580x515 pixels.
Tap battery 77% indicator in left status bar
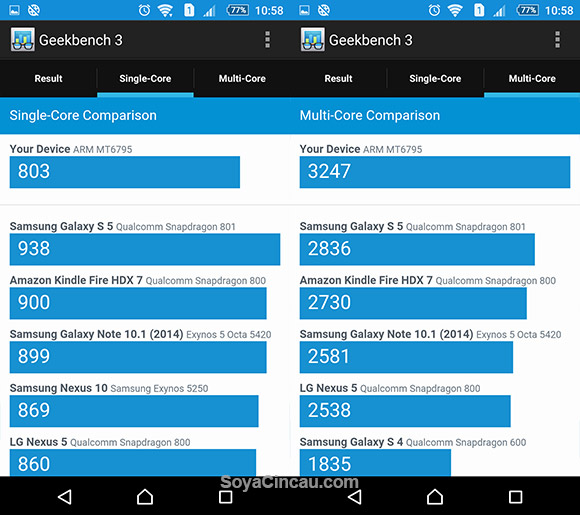(237, 10)
